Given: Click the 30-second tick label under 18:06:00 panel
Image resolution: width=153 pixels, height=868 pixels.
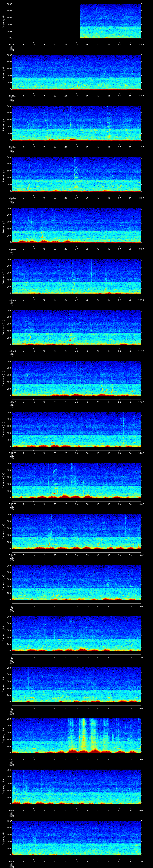Looking at the screenshot, I should pyautogui.click(x=77, y=147).
